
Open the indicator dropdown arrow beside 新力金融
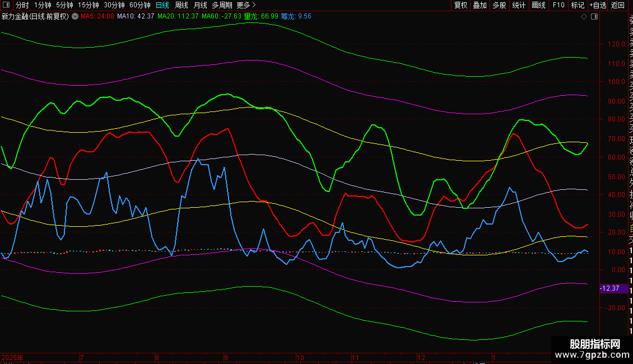[x=75, y=17]
